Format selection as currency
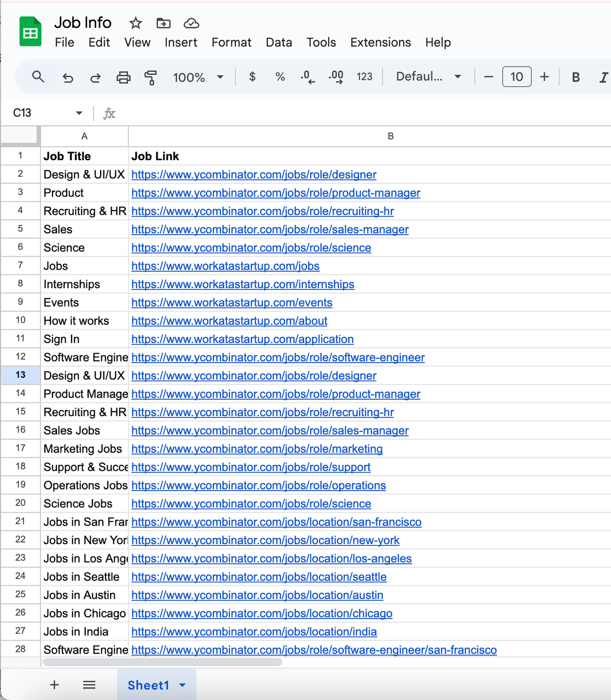Image resolution: width=611 pixels, height=700 pixels. [x=252, y=77]
